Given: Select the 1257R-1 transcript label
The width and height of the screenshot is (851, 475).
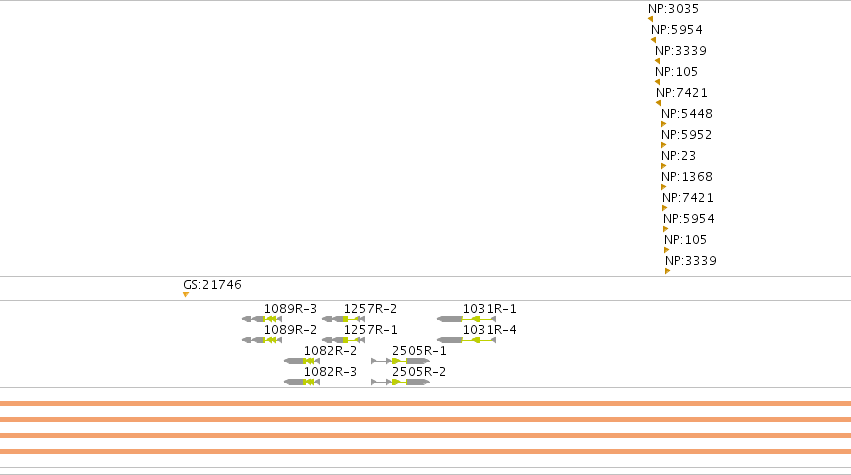Looking at the screenshot, I should coord(370,330).
